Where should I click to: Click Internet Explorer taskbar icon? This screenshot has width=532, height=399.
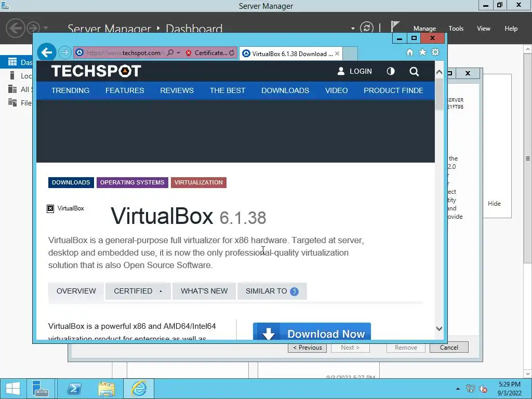click(x=139, y=389)
